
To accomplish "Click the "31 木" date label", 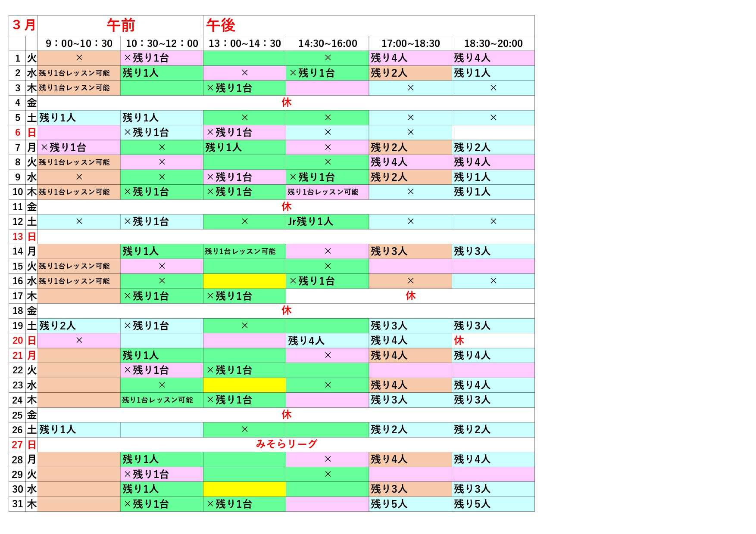I will point(24,504).
